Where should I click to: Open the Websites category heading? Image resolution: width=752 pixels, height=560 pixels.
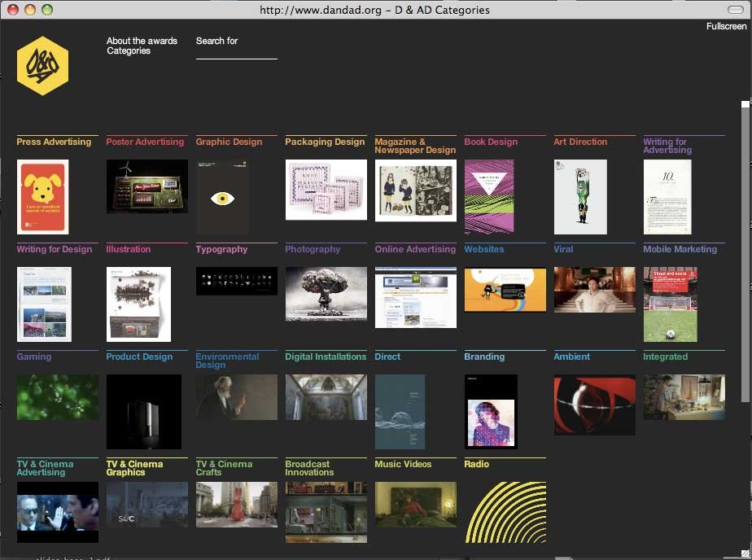click(484, 249)
